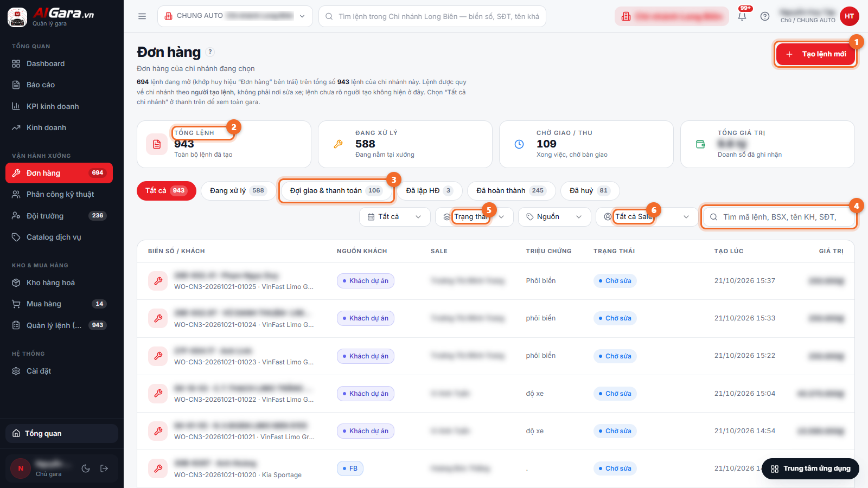868x488 pixels.
Task: Open the Nguồn filter dropdown
Action: 554,217
